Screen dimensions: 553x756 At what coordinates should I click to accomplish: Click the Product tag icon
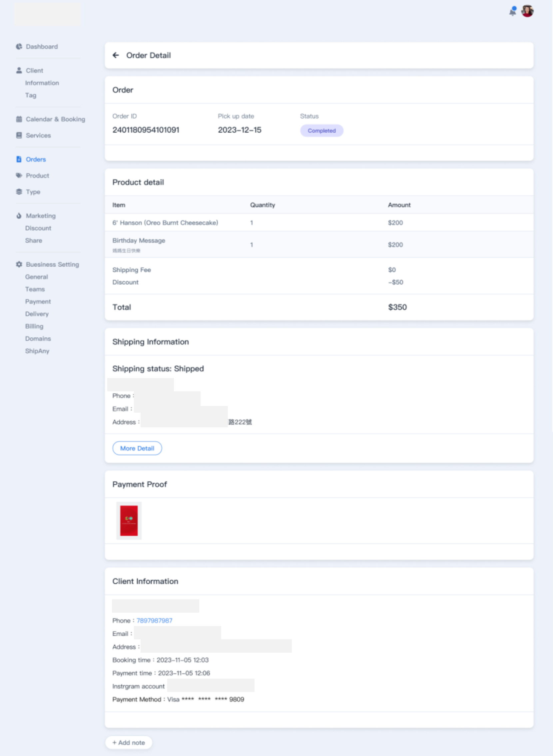[19, 176]
